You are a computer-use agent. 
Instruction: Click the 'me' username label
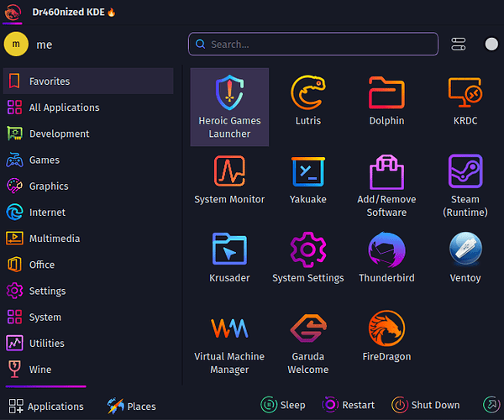44,45
